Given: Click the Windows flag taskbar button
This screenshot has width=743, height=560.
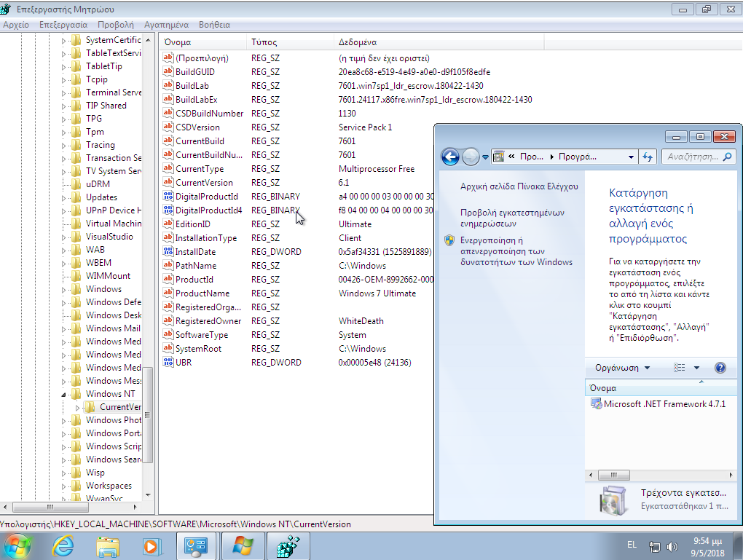Looking at the screenshot, I should coord(243,546).
